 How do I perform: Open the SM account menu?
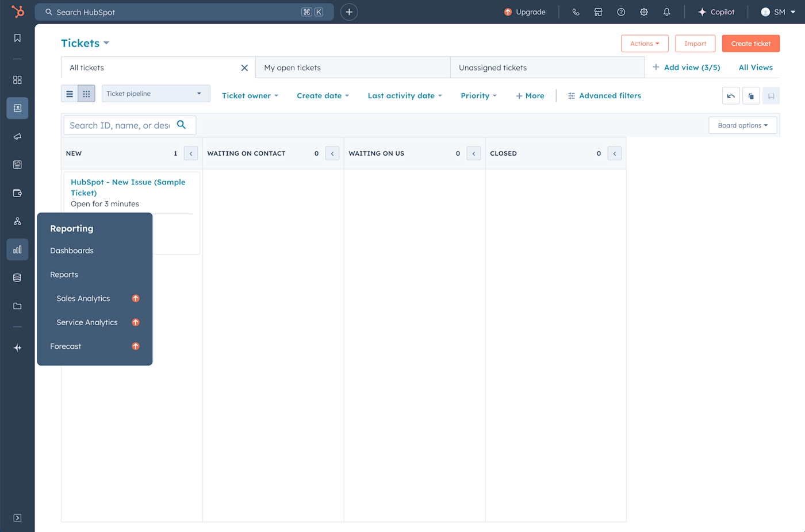coord(778,12)
